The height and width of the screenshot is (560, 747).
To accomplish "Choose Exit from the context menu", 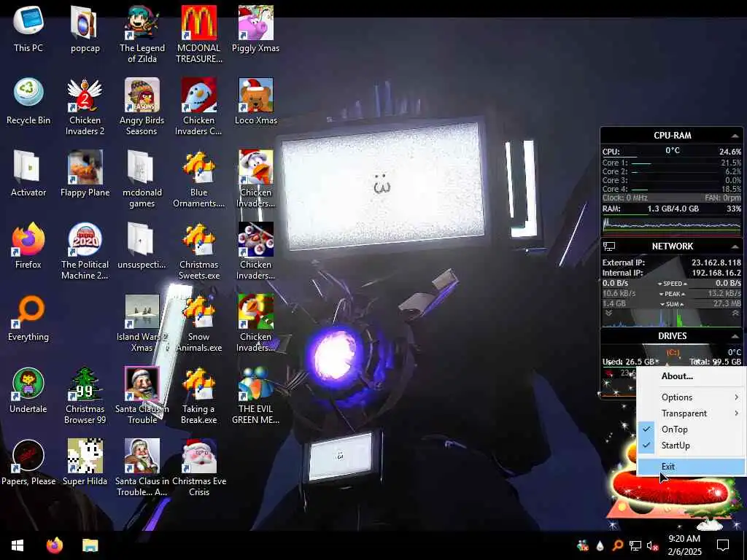I will (691, 467).
